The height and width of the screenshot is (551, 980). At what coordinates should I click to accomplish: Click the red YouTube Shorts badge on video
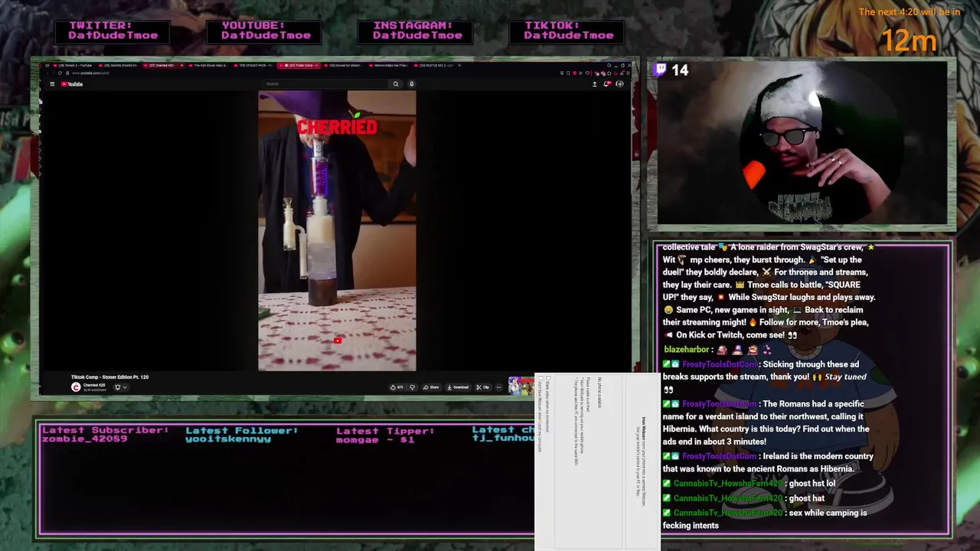click(x=338, y=341)
